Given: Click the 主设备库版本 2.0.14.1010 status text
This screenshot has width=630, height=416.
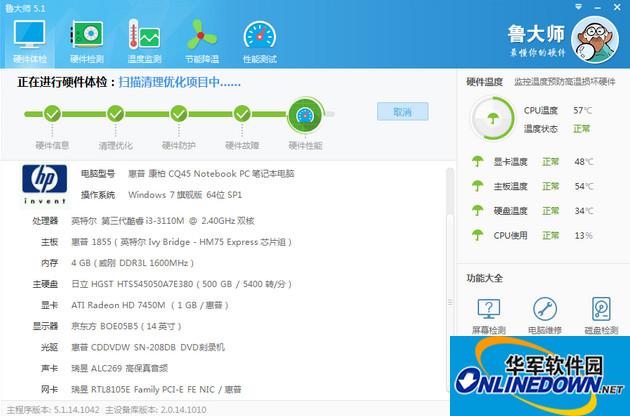Looking at the screenshot, I should tap(155, 410).
